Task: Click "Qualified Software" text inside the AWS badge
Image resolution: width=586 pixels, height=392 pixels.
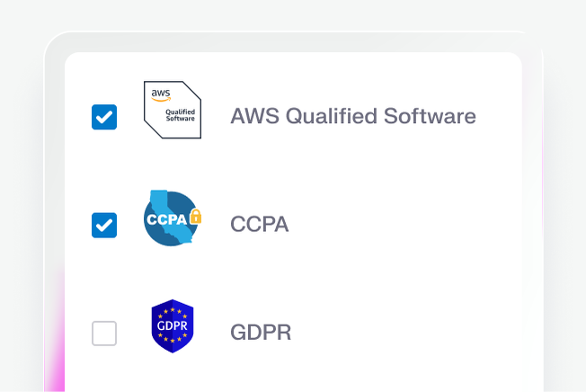Action: click(180, 115)
